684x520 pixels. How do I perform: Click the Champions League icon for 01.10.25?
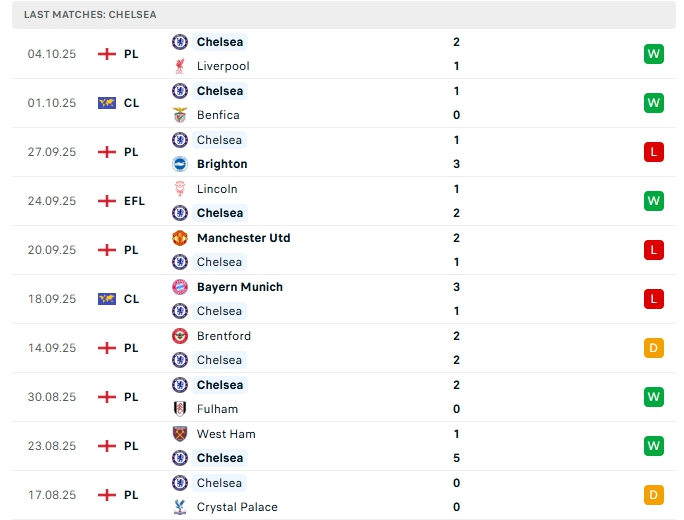pyautogui.click(x=107, y=103)
